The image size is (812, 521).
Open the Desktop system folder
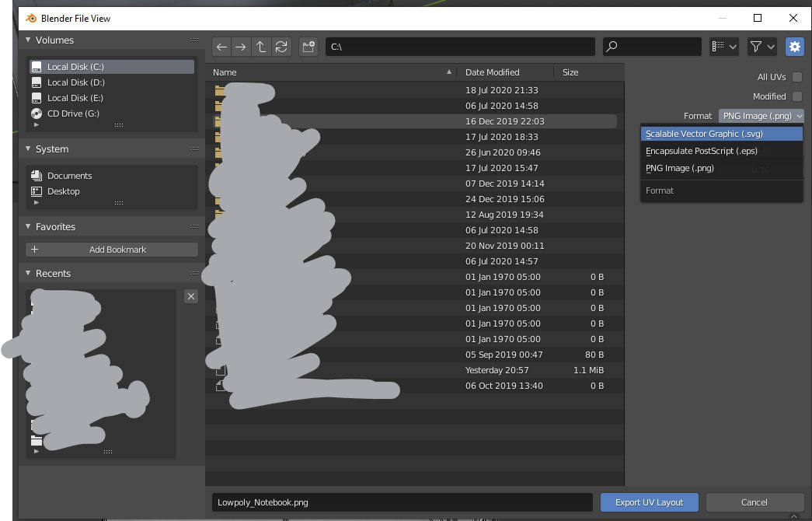(113, 191)
